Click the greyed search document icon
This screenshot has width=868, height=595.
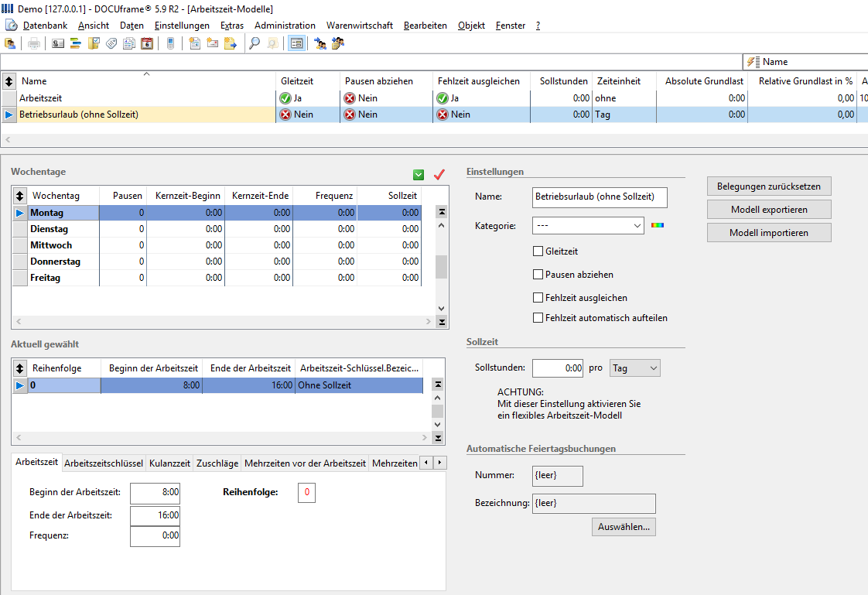coord(272,43)
